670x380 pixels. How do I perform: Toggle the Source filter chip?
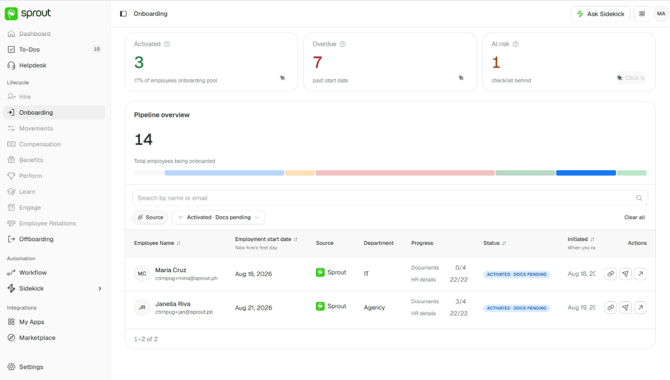pos(150,217)
